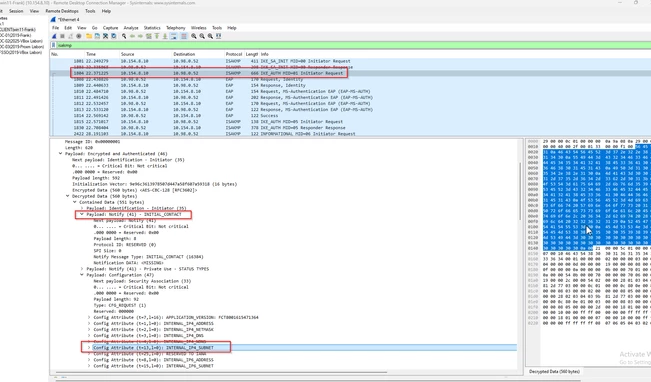Expand Config Attribute INTERNAL_IP6_SUBNET
The height and width of the screenshot is (382, 651).
[89, 366]
